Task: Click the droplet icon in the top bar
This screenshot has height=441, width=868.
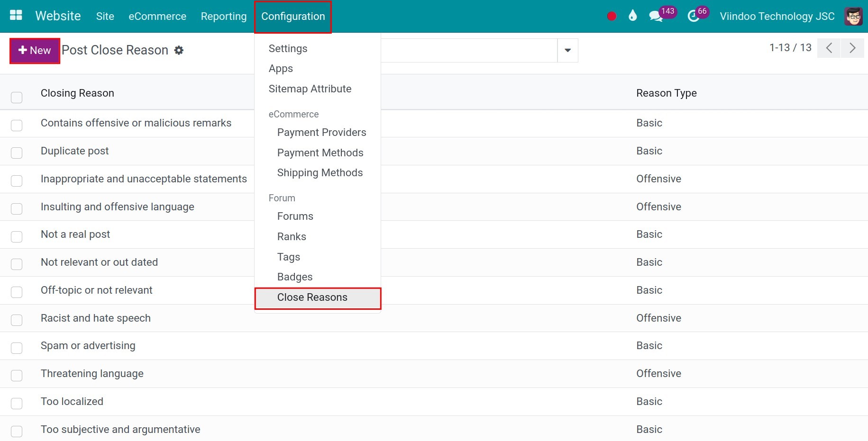Action: (632, 16)
